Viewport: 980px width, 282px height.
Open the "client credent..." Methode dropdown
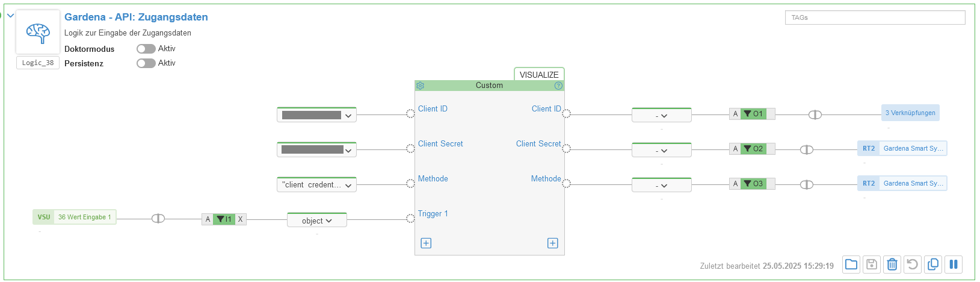(316, 185)
